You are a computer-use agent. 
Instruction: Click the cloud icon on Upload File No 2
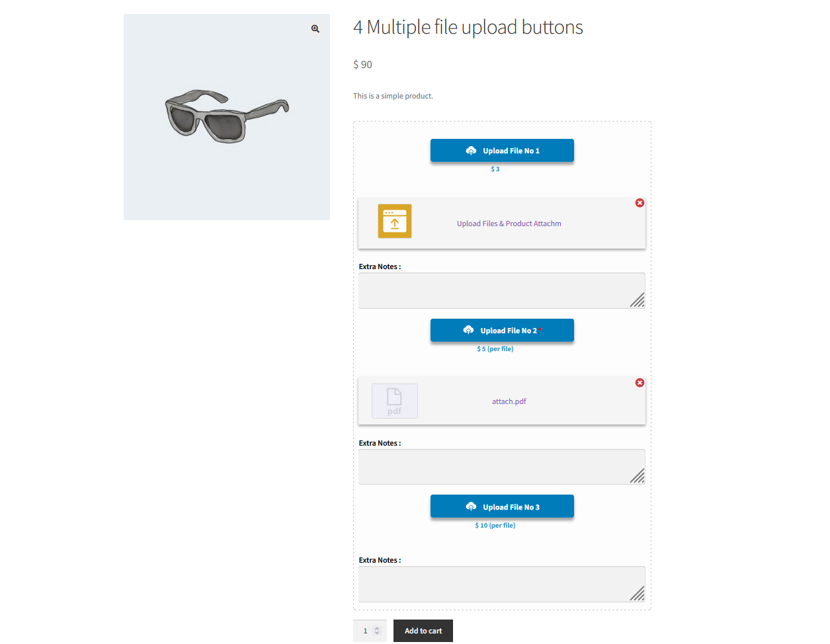[x=469, y=330]
